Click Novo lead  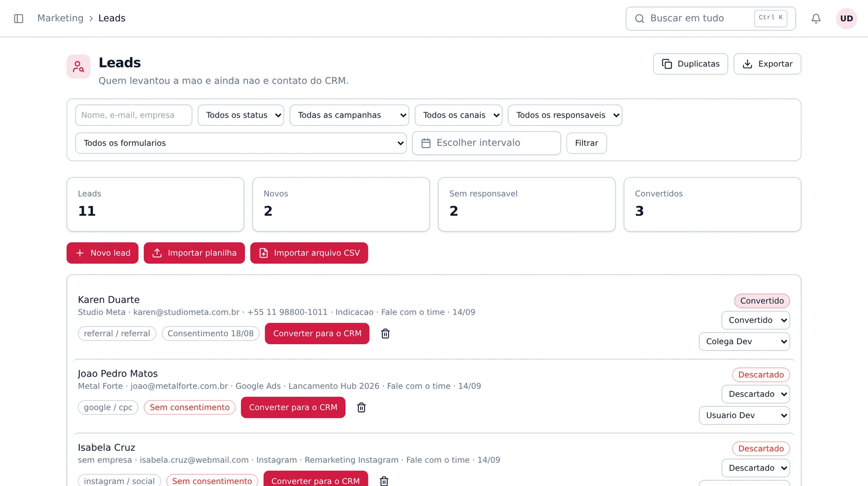click(x=102, y=253)
